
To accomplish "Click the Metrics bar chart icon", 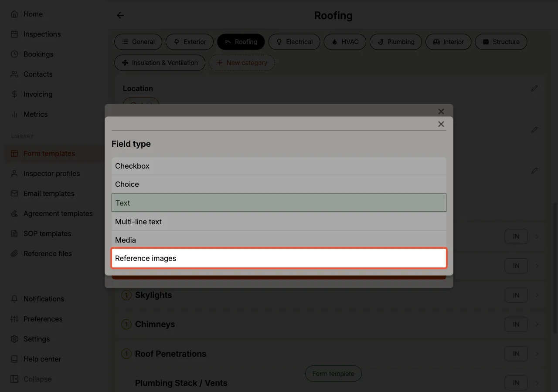I will (14, 114).
